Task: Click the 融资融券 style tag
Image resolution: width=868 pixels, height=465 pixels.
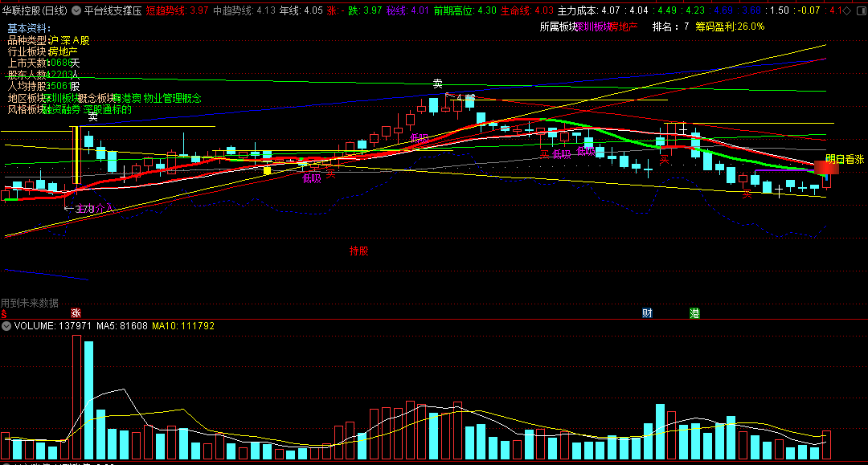Action: [x=61, y=109]
